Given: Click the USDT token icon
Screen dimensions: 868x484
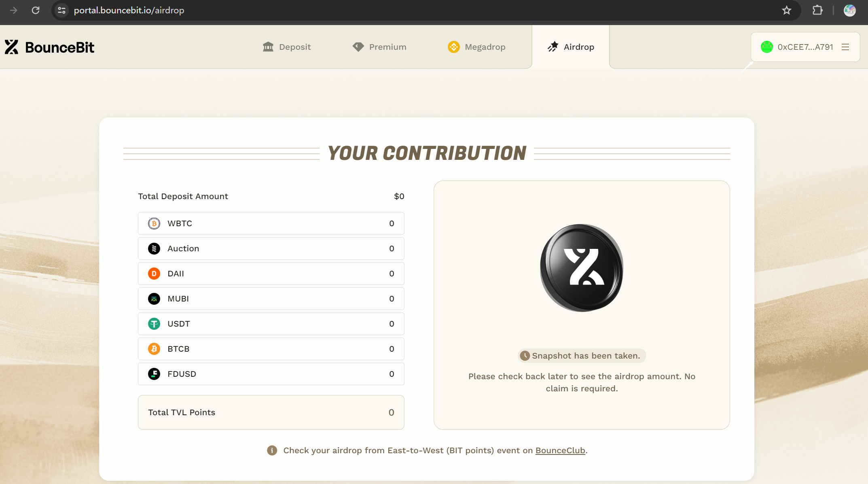Looking at the screenshot, I should [x=154, y=324].
